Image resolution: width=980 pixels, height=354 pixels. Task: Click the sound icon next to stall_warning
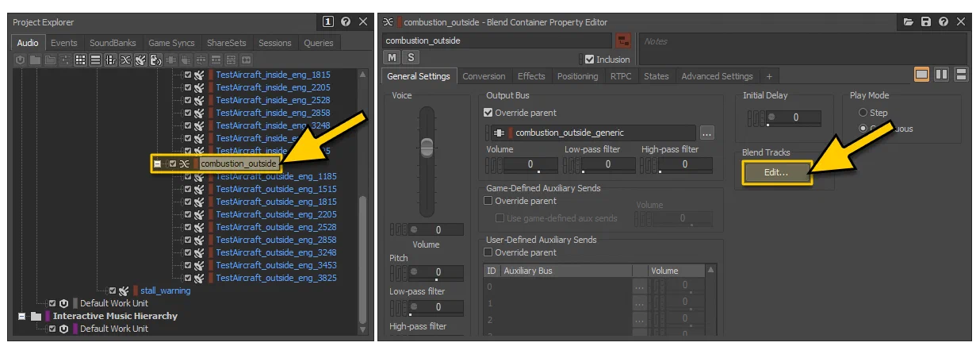pyautogui.click(x=124, y=291)
